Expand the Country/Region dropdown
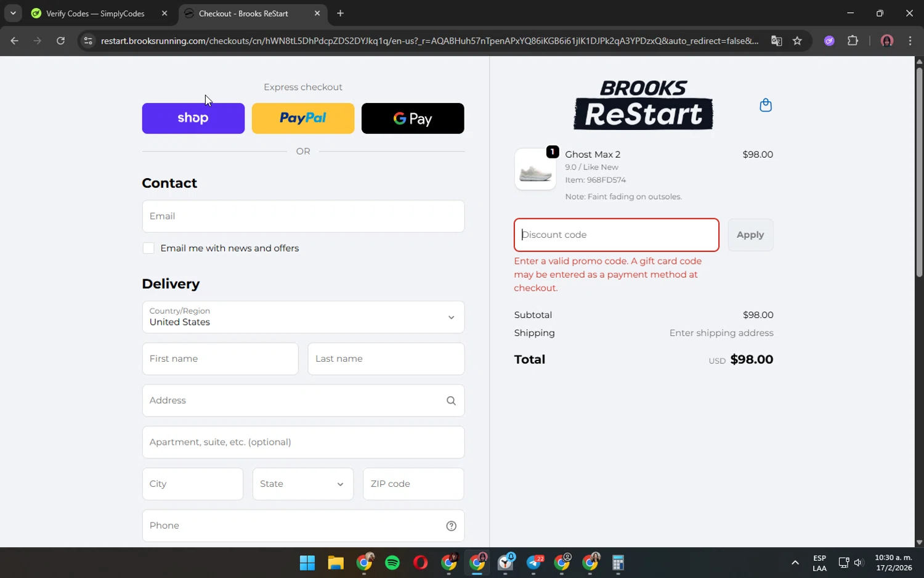 pyautogui.click(x=303, y=317)
